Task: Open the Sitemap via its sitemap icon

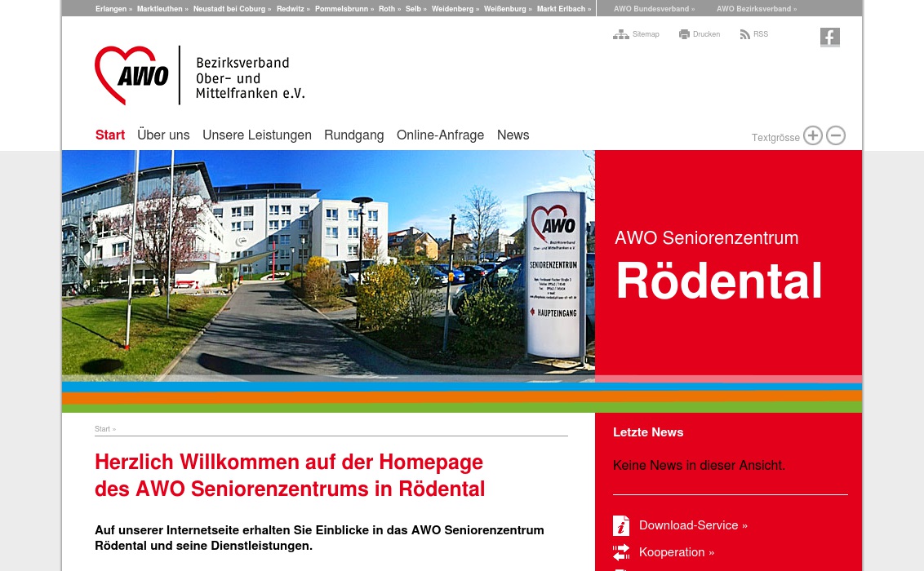Action: pyautogui.click(x=622, y=34)
